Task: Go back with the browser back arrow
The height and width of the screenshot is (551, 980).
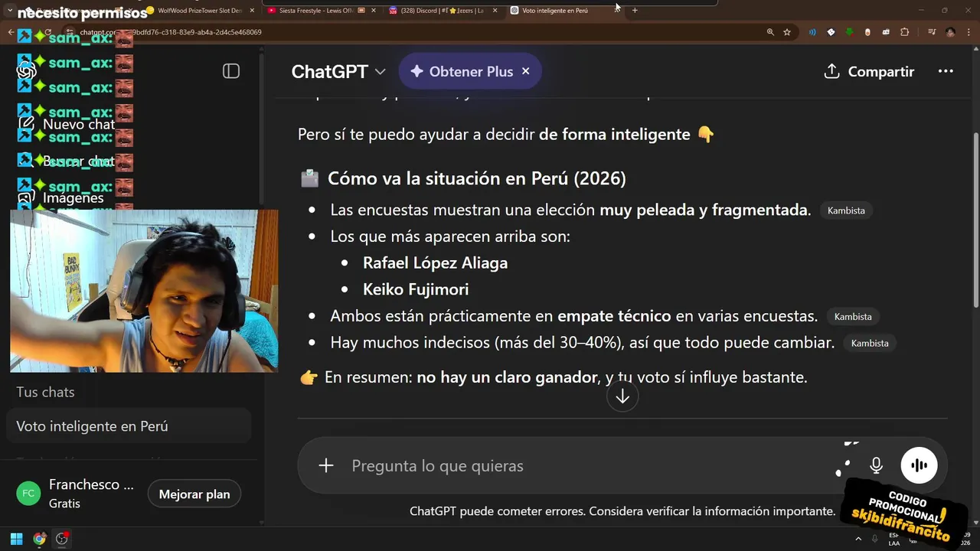Action: click(11, 32)
